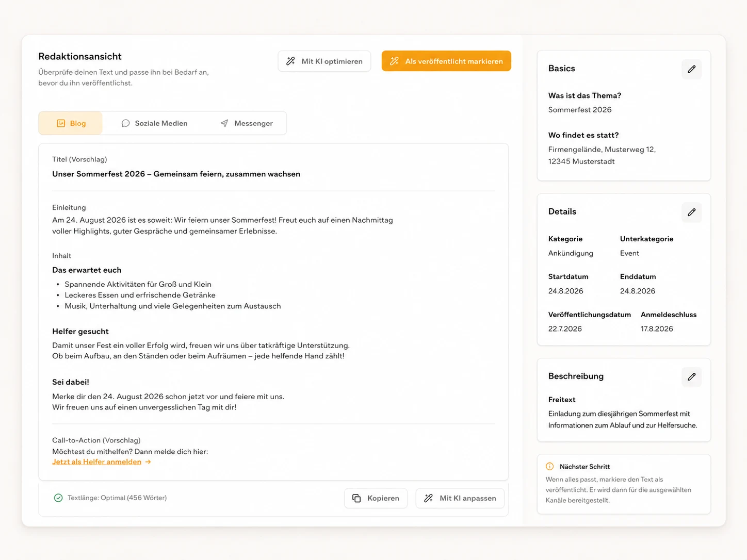This screenshot has width=747, height=560.
Task: Click the Anmeldeschluss value 17.8.2026
Action: [x=657, y=329]
